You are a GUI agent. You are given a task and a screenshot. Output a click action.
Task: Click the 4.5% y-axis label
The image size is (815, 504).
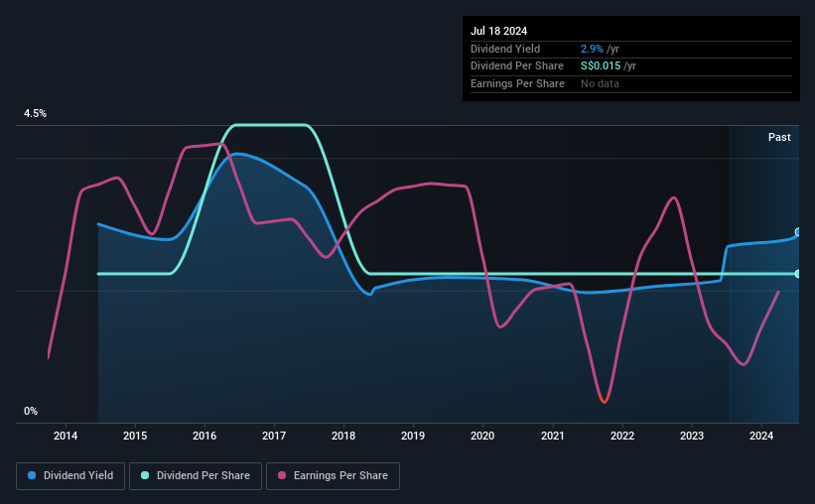click(35, 113)
